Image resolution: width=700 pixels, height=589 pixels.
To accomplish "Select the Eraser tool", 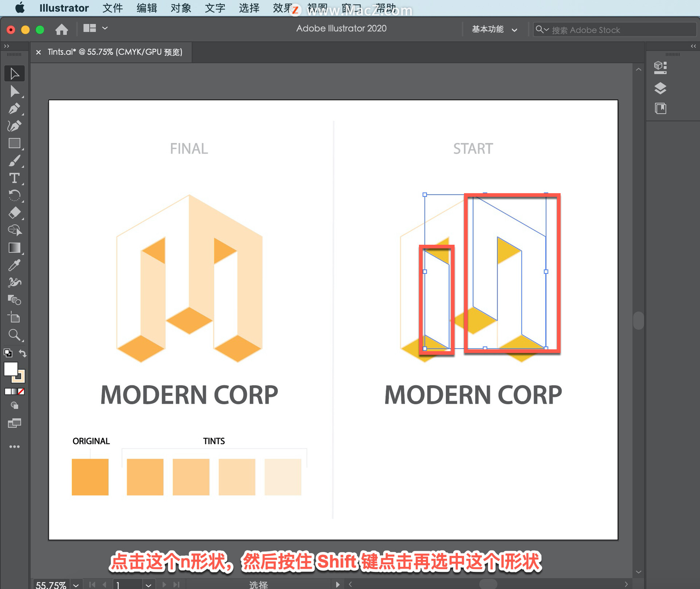I will pyautogui.click(x=15, y=213).
